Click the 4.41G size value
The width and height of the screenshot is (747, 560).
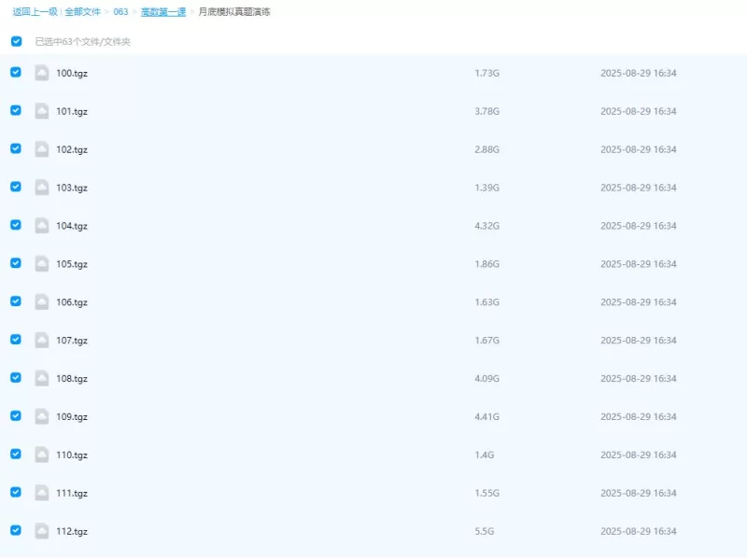(486, 416)
